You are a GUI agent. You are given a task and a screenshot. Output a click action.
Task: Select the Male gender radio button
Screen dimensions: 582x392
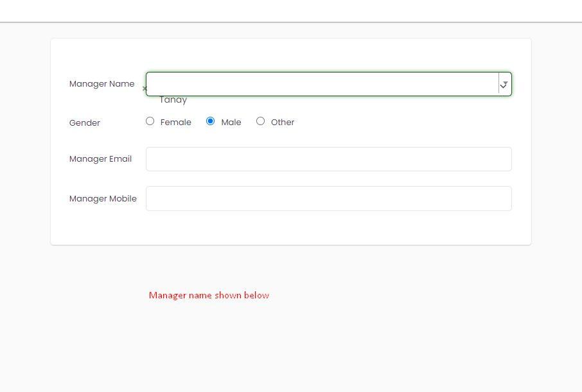click(211, 121)
